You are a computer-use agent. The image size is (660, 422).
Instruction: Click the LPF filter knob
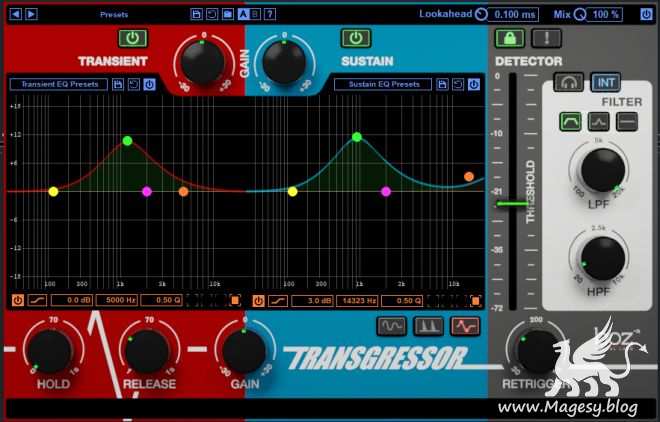(x=602, y=170)
